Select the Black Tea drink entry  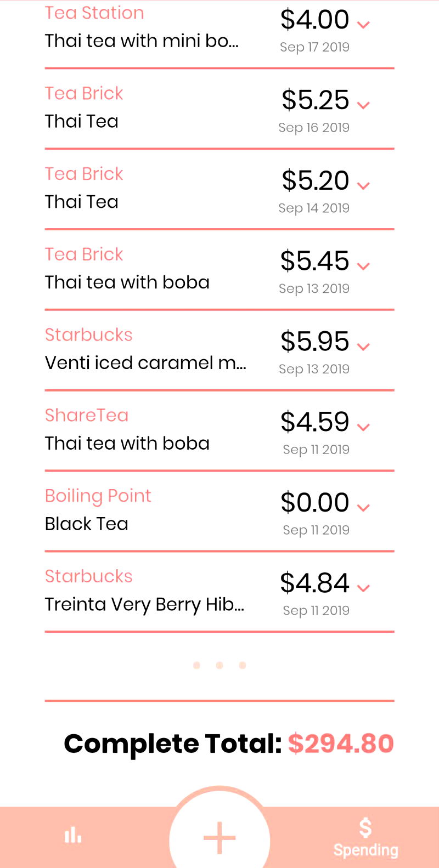tap(87, 524)
